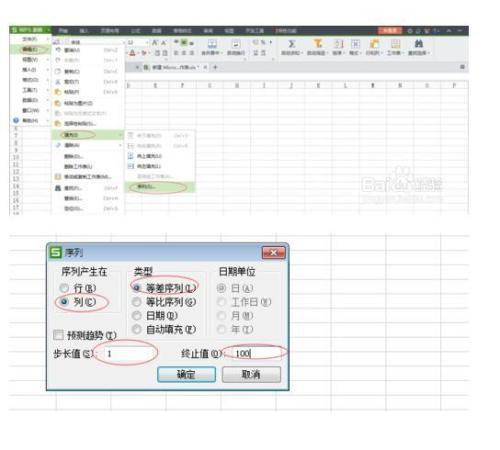This screenshot has width=500, height=450.
Task: Add a new document tab with plus icon
Action: [x=215, y=67]
